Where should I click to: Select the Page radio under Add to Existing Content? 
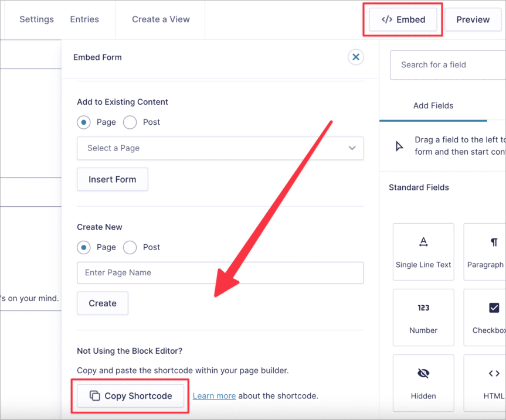pos(83,122)
